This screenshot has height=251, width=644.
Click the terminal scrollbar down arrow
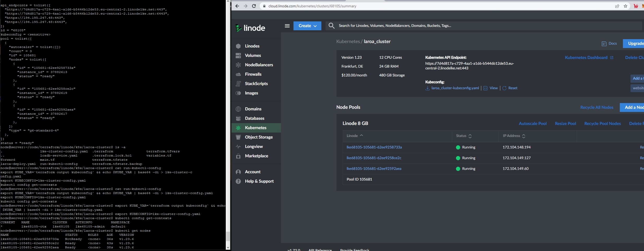tap(228, 248)
